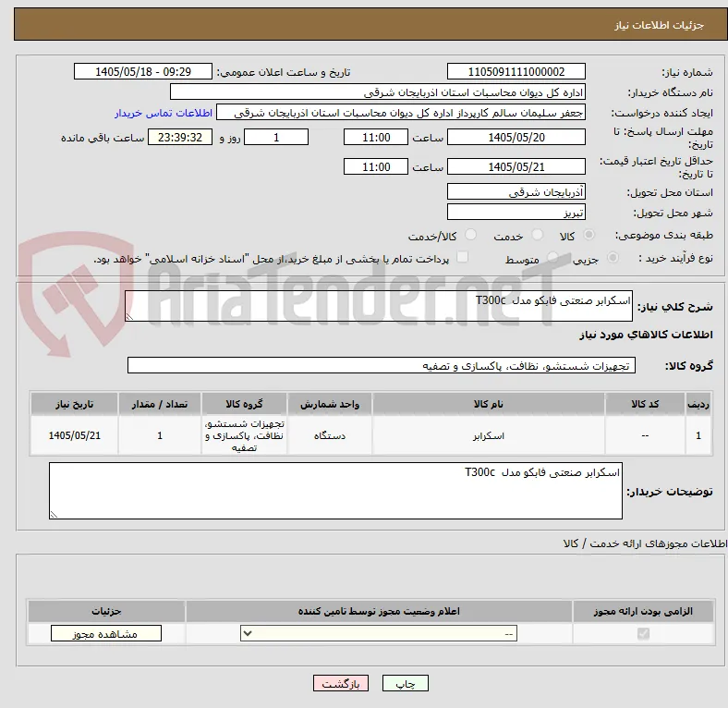728x708 pixels.
Task: Select the جزیی purchase type radio
Action: [613, 257]
